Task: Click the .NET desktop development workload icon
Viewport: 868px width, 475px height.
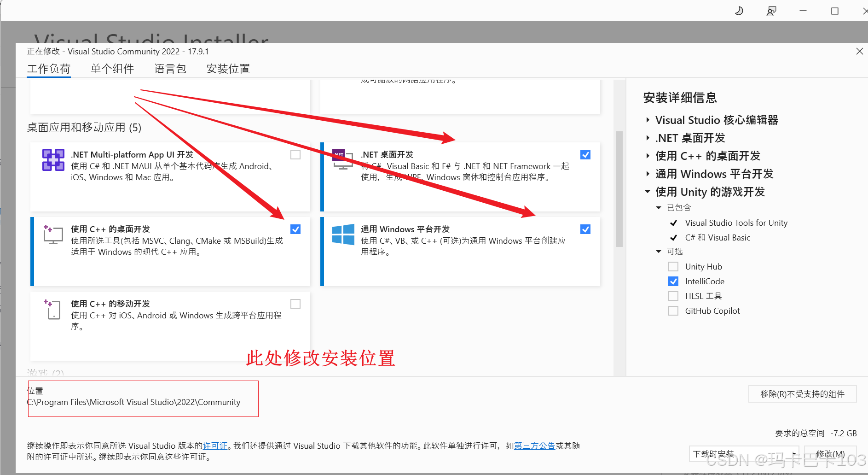Action: tap(343, 159)
